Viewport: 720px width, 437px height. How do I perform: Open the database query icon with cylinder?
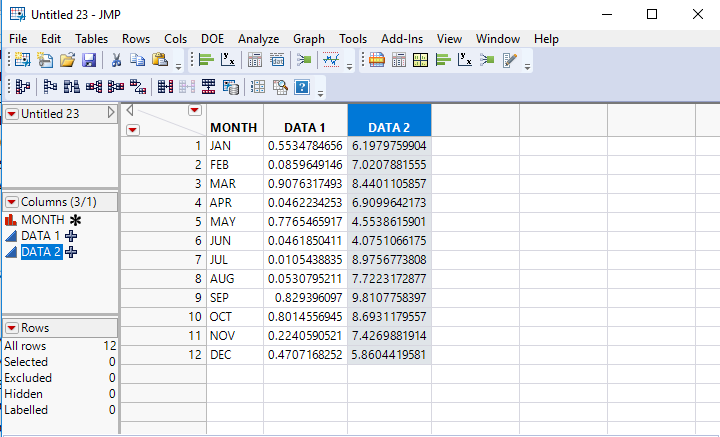pos(231,87)
